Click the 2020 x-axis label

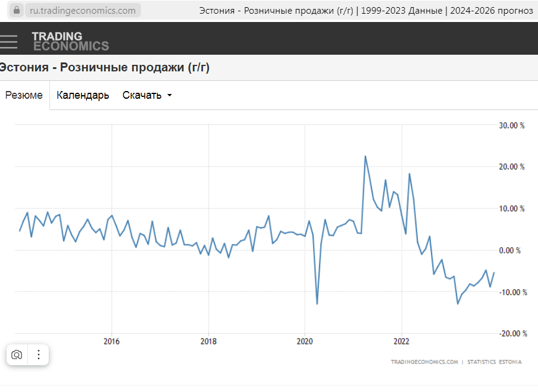305,341
